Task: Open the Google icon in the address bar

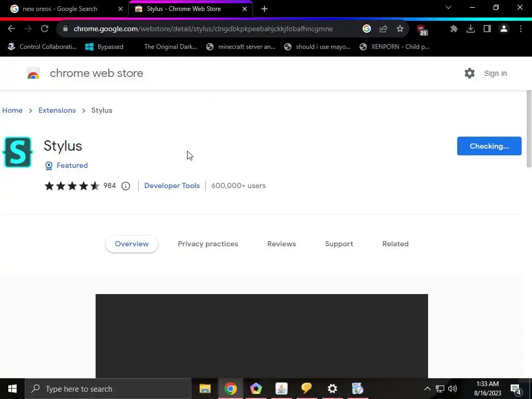Action: [366, 29]
